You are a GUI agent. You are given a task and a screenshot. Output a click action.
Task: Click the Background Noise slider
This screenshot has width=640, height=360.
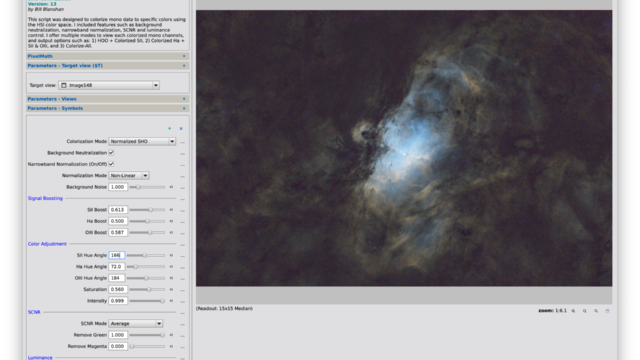147,187
